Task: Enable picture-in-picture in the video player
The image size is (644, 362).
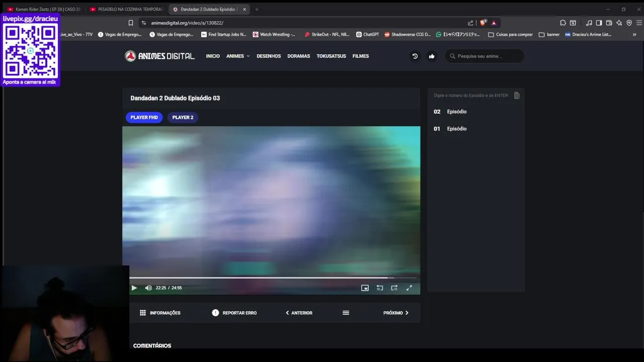Action: click(365, 288)
